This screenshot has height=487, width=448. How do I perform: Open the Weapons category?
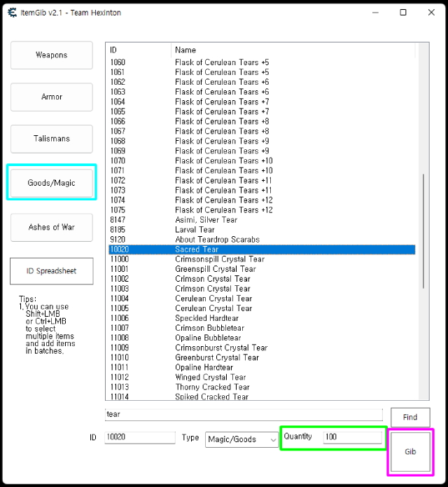52,55
